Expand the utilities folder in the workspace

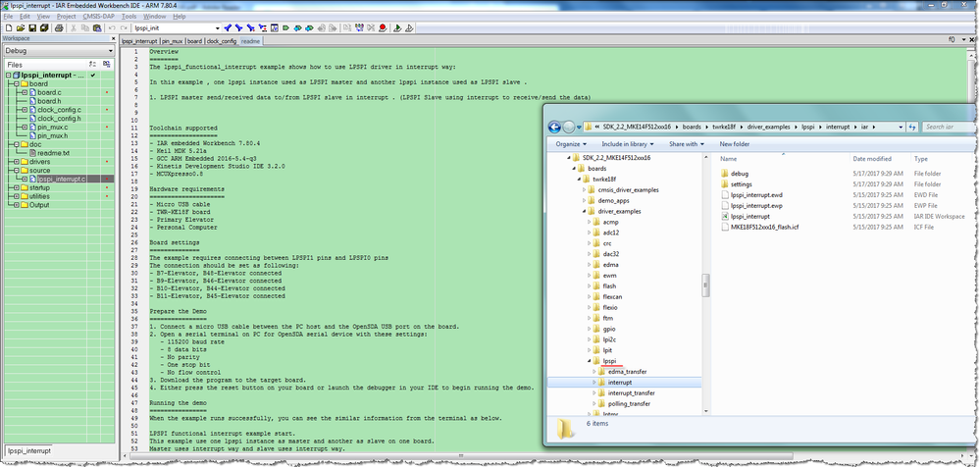click(17, 196)
